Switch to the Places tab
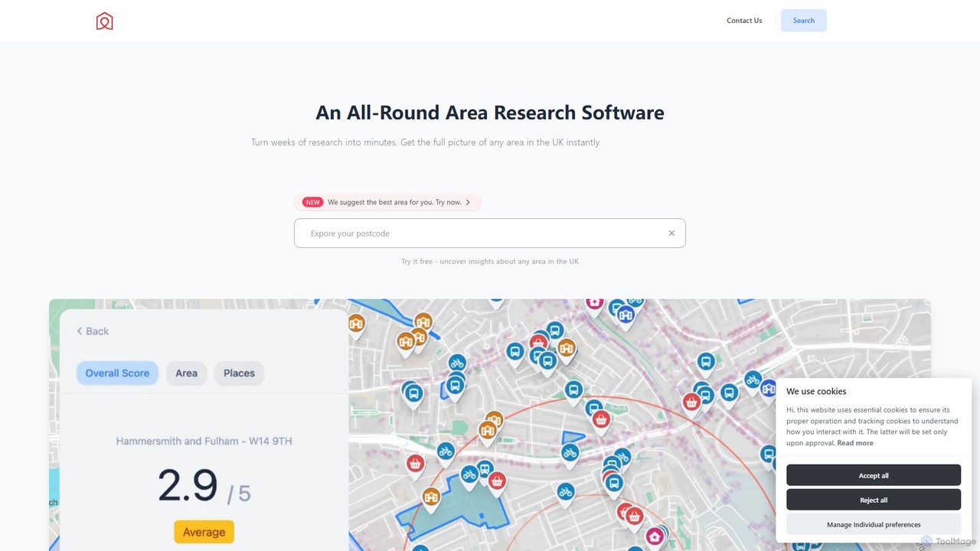 (x=239, y=373)
